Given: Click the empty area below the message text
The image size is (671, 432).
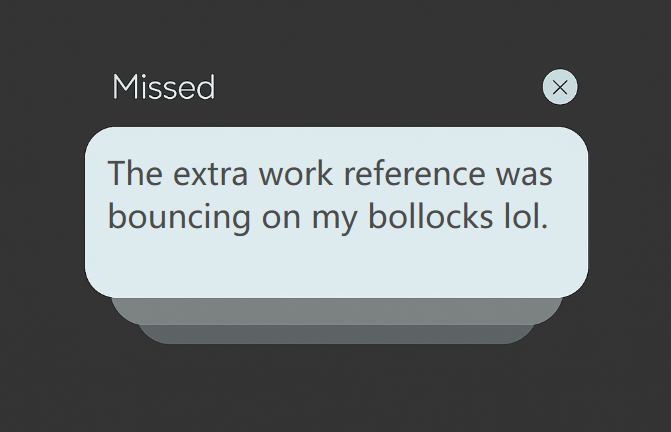Looking at the screenshot, I should [x=336, y=267].
